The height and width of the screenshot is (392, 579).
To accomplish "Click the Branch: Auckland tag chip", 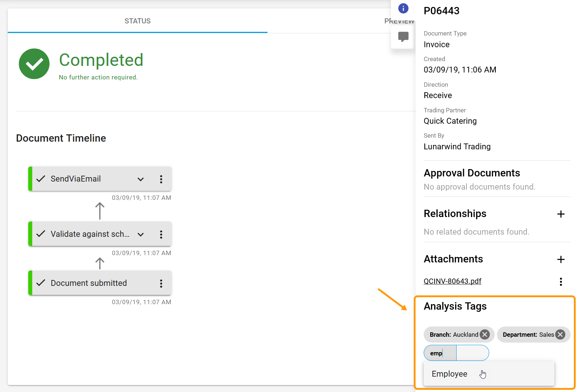I will [x=459, y=335].
